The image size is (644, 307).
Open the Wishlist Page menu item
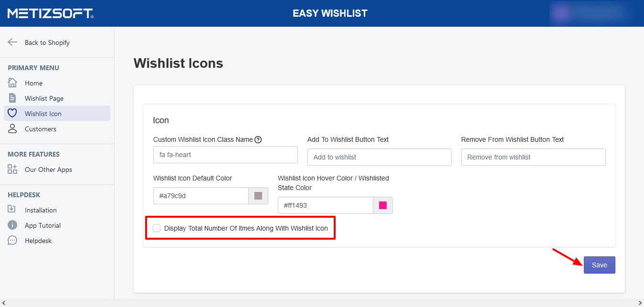(x=44, y=98)
